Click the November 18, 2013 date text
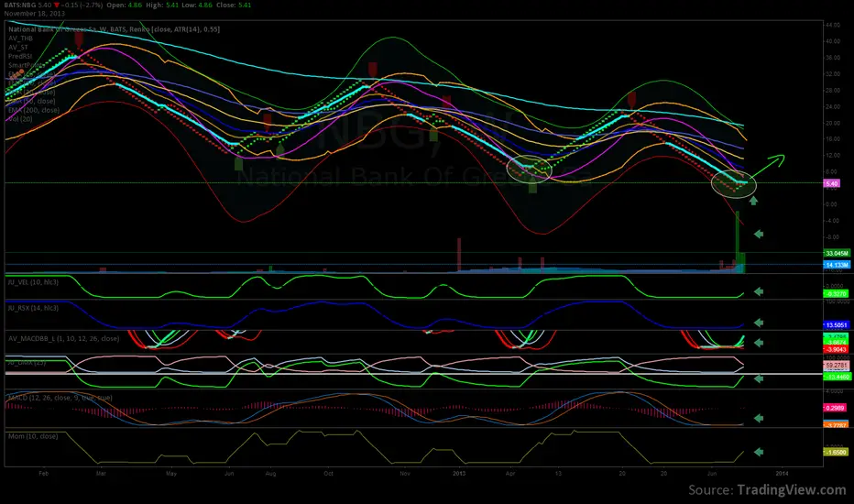 [34, 13]
